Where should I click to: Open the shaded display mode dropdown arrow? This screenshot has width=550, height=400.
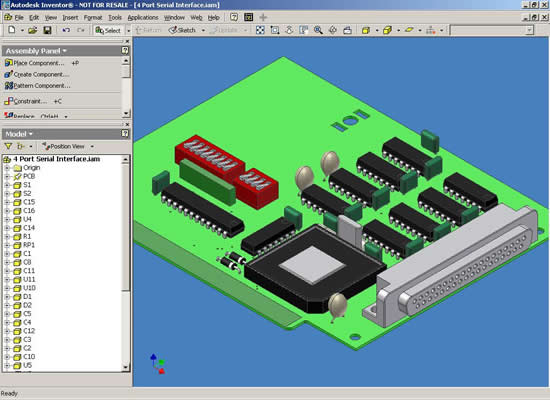(x=377, y=31)
